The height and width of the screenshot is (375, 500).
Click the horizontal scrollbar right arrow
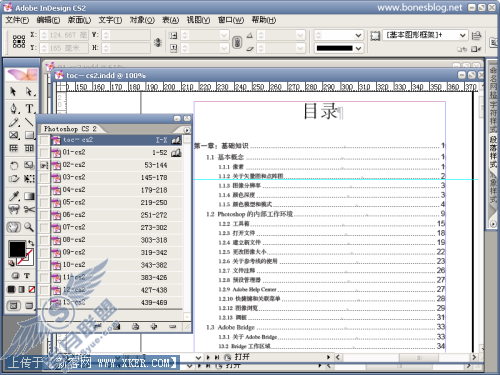474,357
